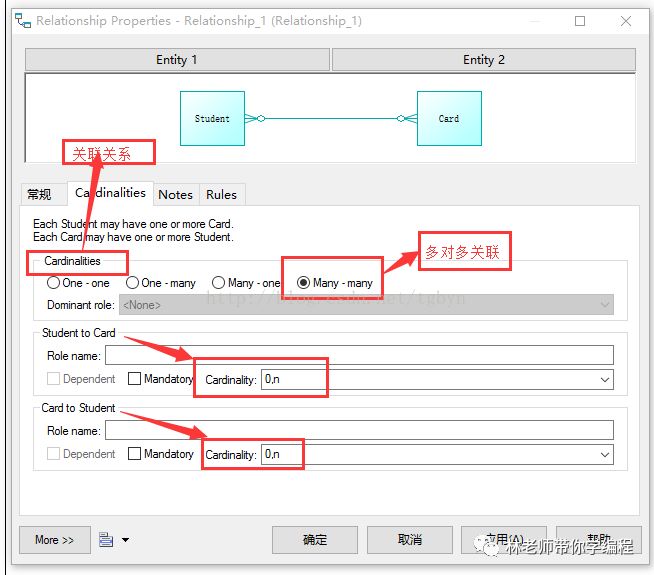
Task: Open Student to Card Cardinality dropdown
Action: [x=605, y=380]
